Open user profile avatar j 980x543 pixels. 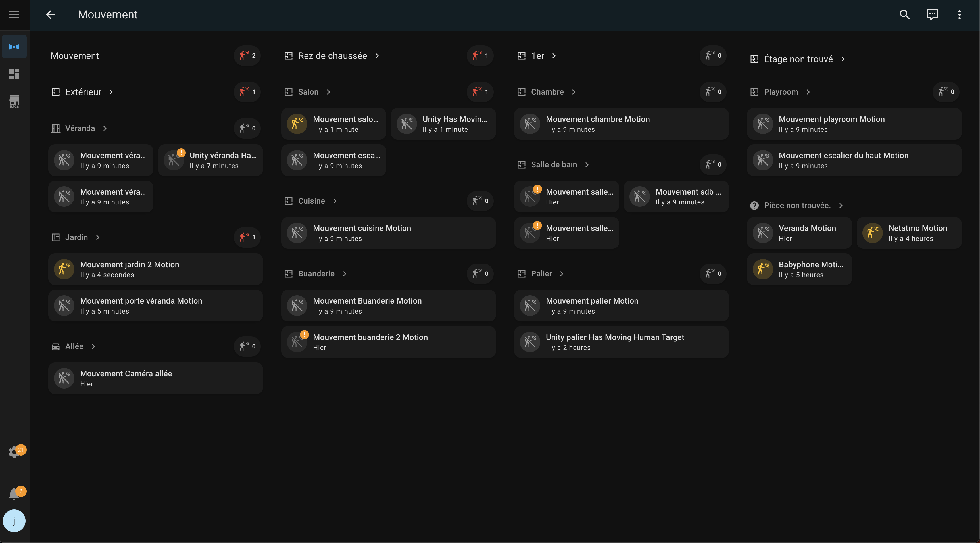14,521
